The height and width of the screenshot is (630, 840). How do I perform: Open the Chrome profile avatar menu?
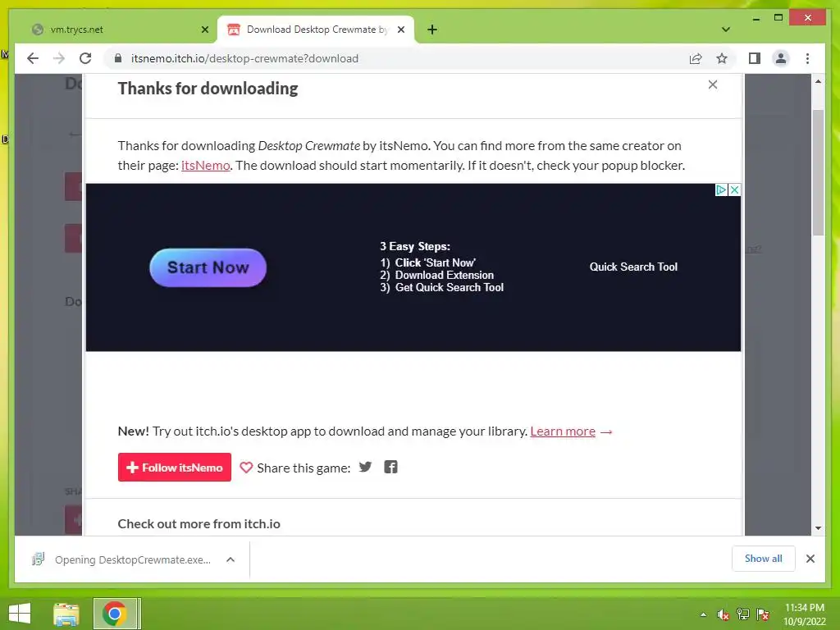click(x=781, y=58)
